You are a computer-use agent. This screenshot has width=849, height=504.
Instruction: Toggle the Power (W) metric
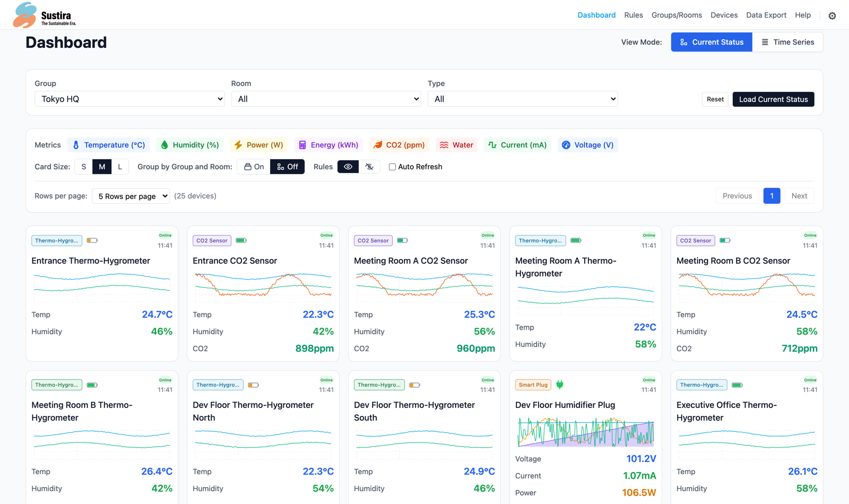pyautogui.click(x=259, y=145)
